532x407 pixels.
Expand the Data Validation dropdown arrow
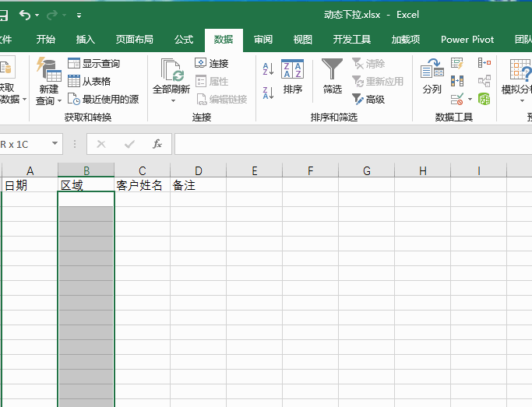point(470,100)
